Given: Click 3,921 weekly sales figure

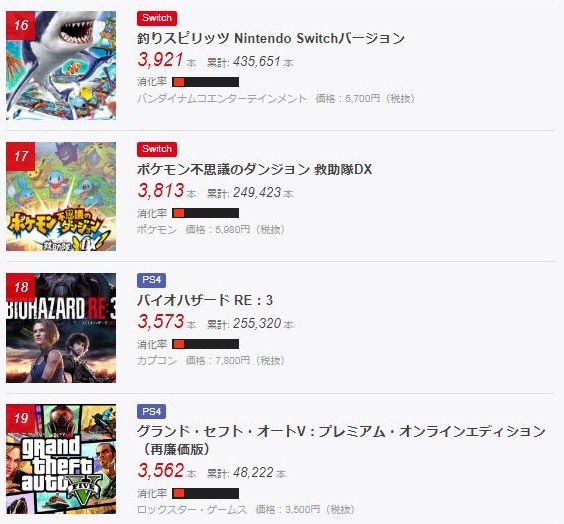Looking at the screenshot, I should [x=161, y=60].
